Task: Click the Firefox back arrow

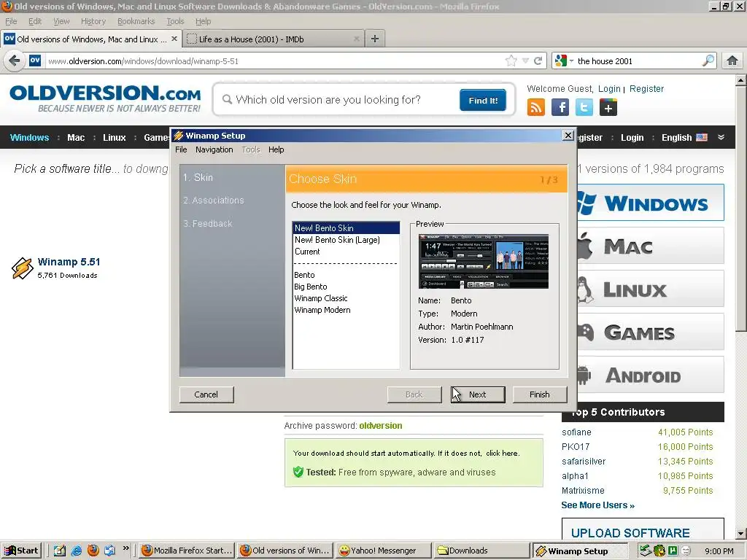Action: coord(15,61)
